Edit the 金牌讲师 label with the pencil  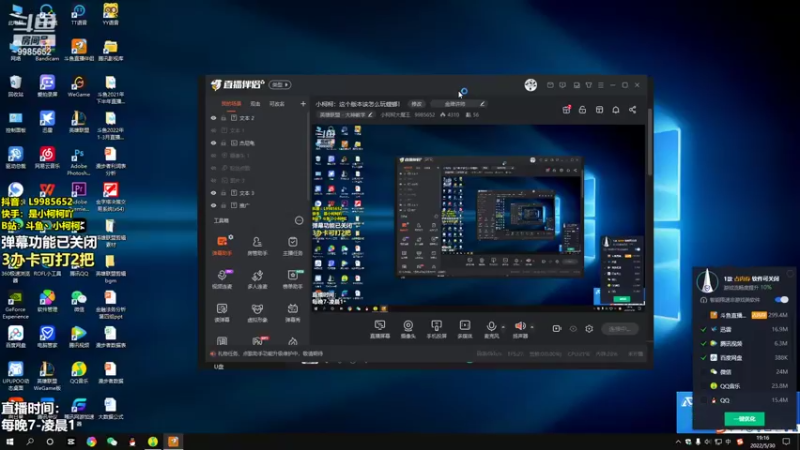482,104
